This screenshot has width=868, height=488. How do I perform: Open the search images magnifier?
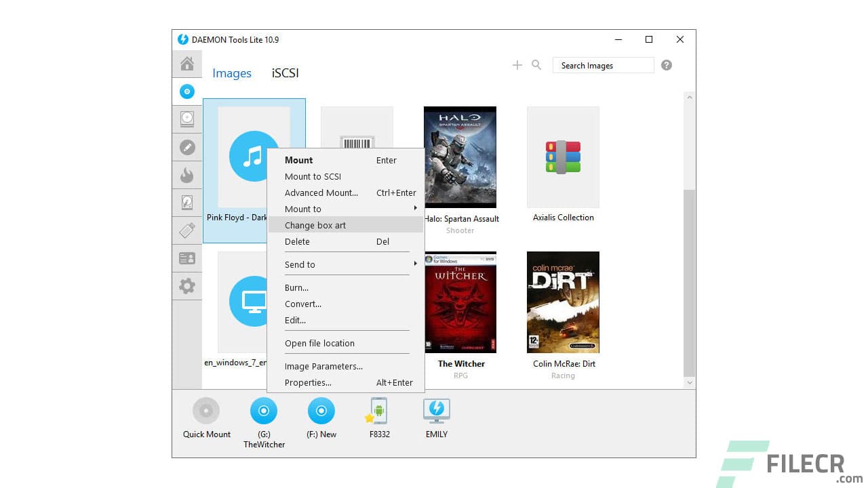[536, 64]
